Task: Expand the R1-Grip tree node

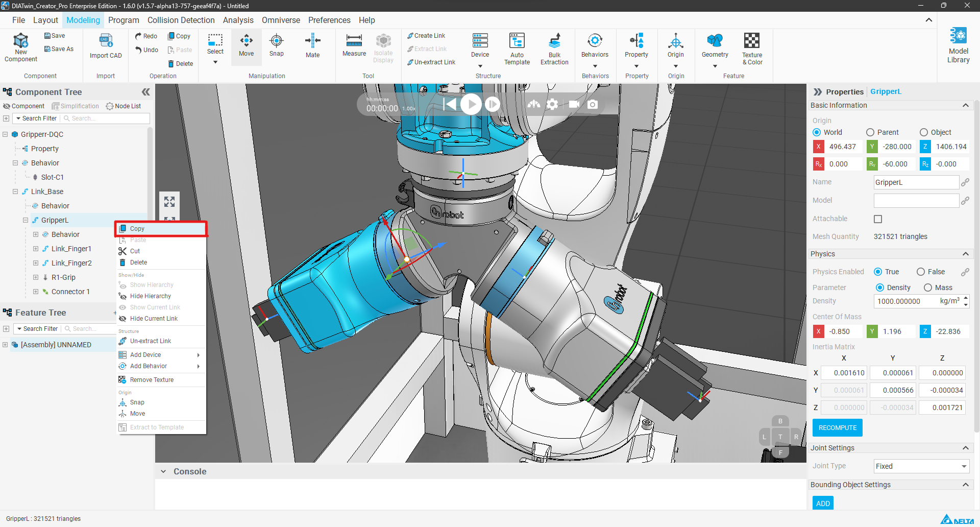Action: tap(36, 277)
